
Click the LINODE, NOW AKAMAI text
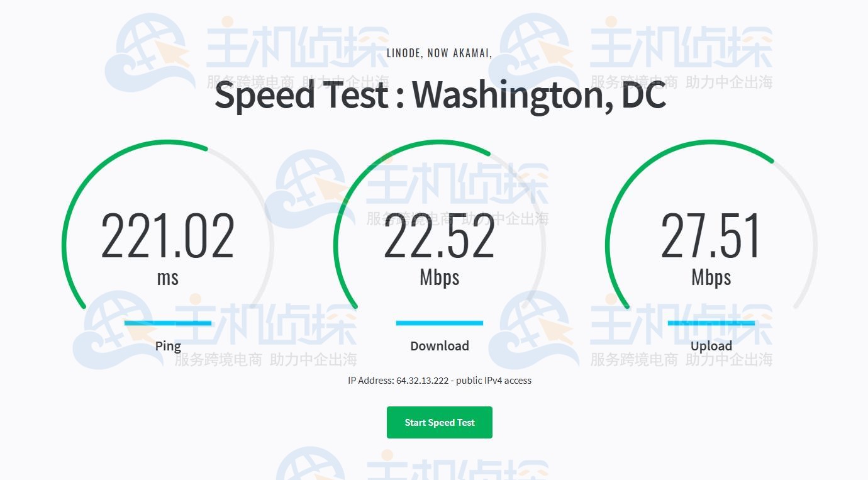point(439,53)
